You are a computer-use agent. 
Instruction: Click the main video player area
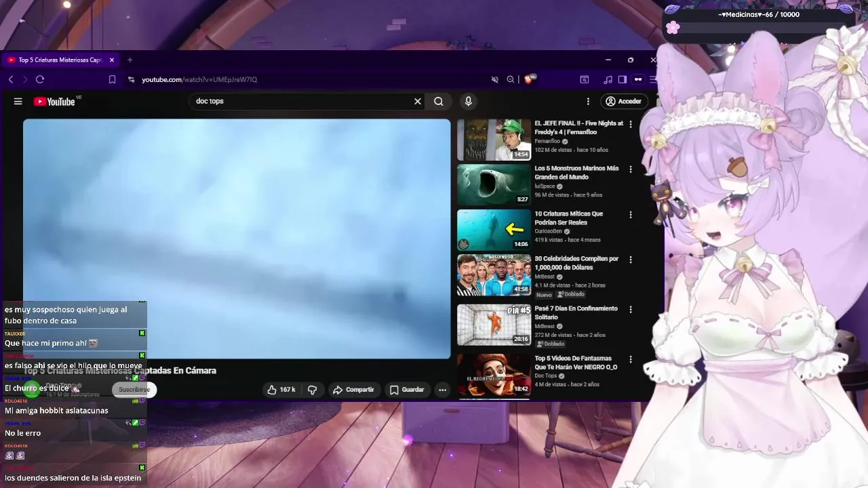237,239
